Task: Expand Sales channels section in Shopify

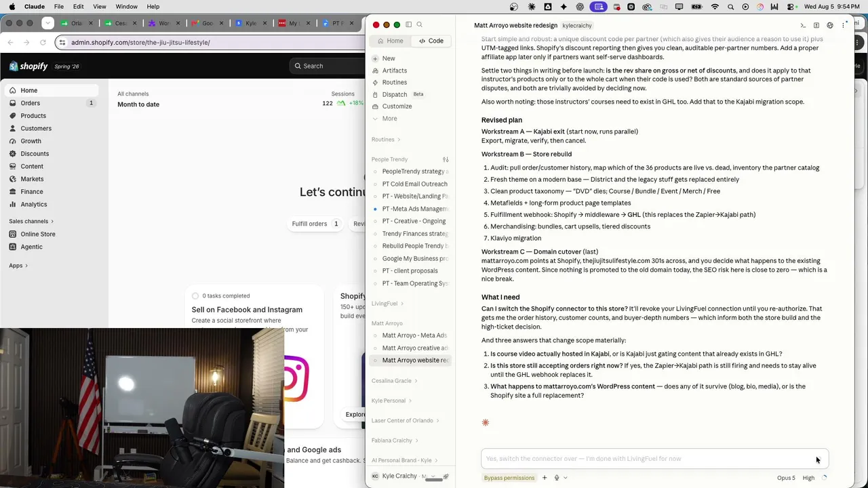Action: 31,221
